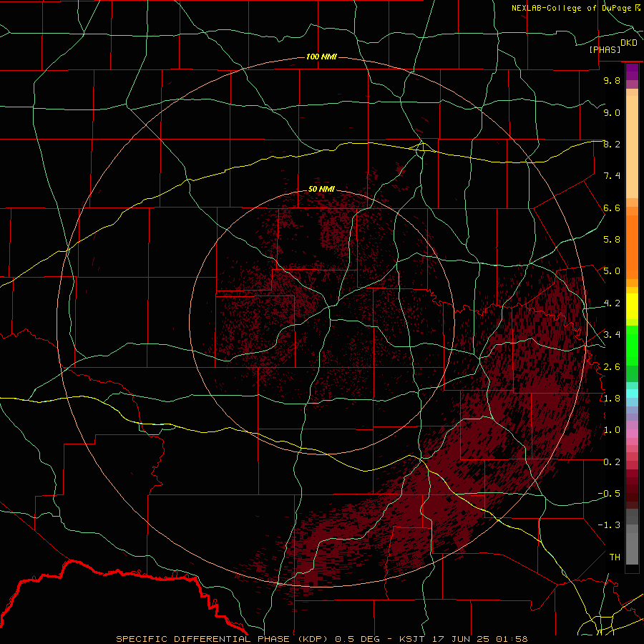This screenshot has height=644, width=644.
Task: Click the 5.8 scale value
Action: click(x=612, y=240)
